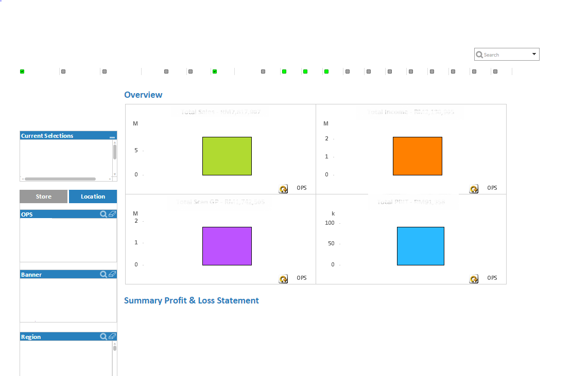Open the Search dropdown arrow
This screenshot has width=588, height=376.
point(534,54)
